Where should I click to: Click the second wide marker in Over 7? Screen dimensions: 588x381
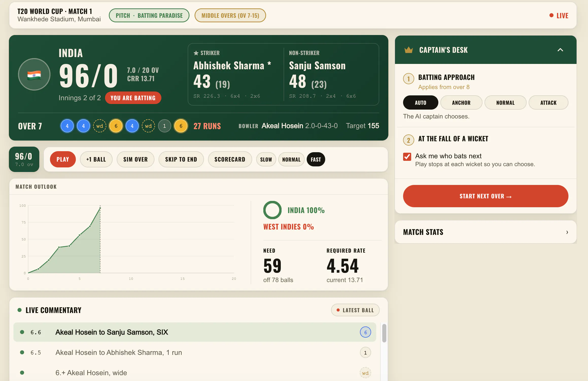[148, 126]
